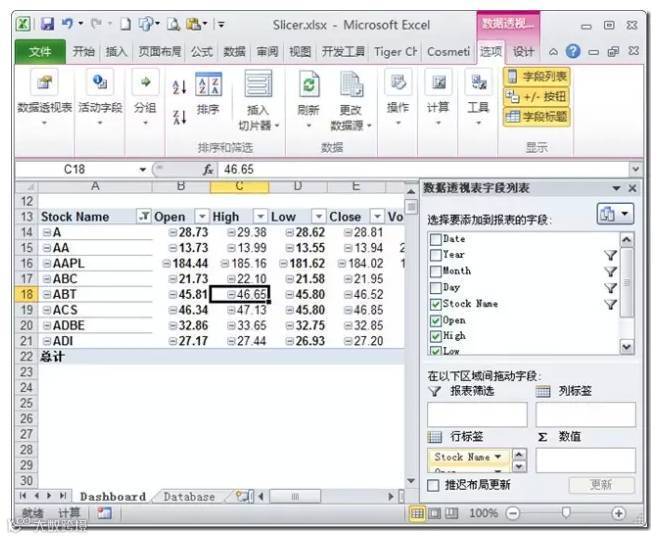The width and height of the screenshot is (658, 539).
Task: Click the insert worksheet tab icon
Action: pos(244,497)
